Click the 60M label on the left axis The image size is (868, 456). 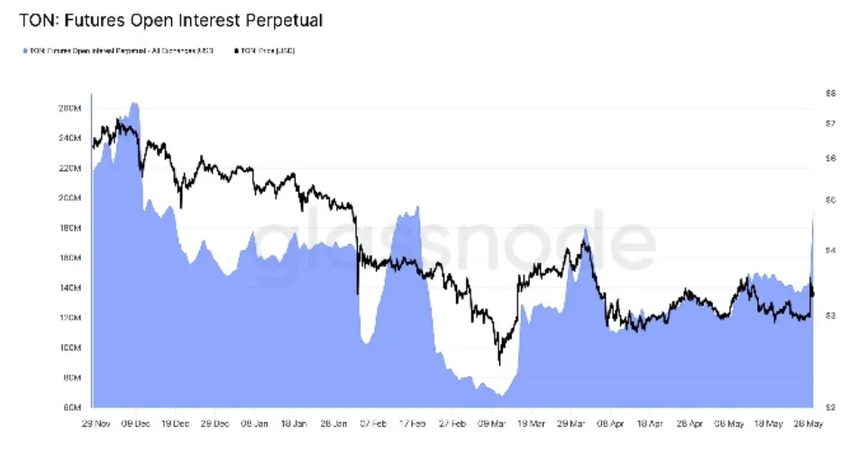71,407
